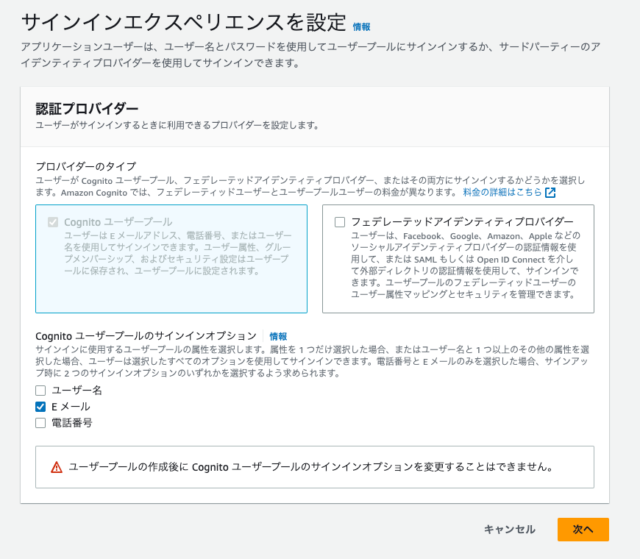This screenshot has height=559, width=640.
Task: Check the フェデレーテッドアイデンティティプロバイダー checkbox
Action: pos(340,222)
